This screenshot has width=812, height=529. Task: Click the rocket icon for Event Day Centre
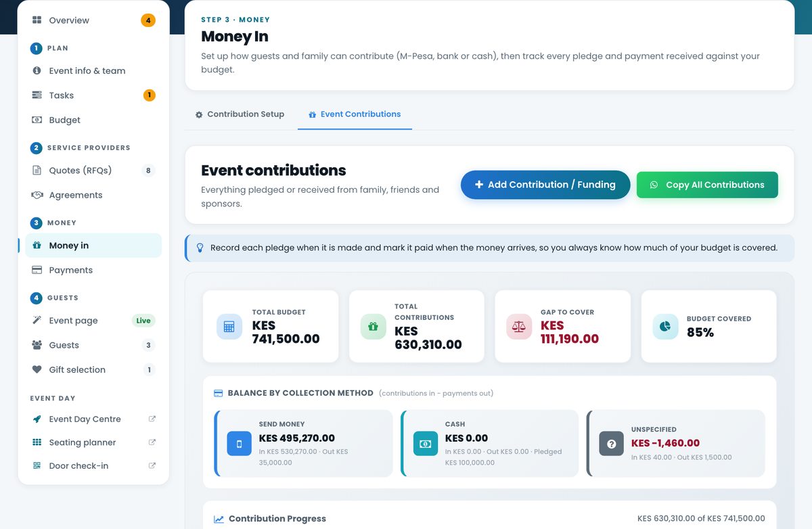pos(37,419)
